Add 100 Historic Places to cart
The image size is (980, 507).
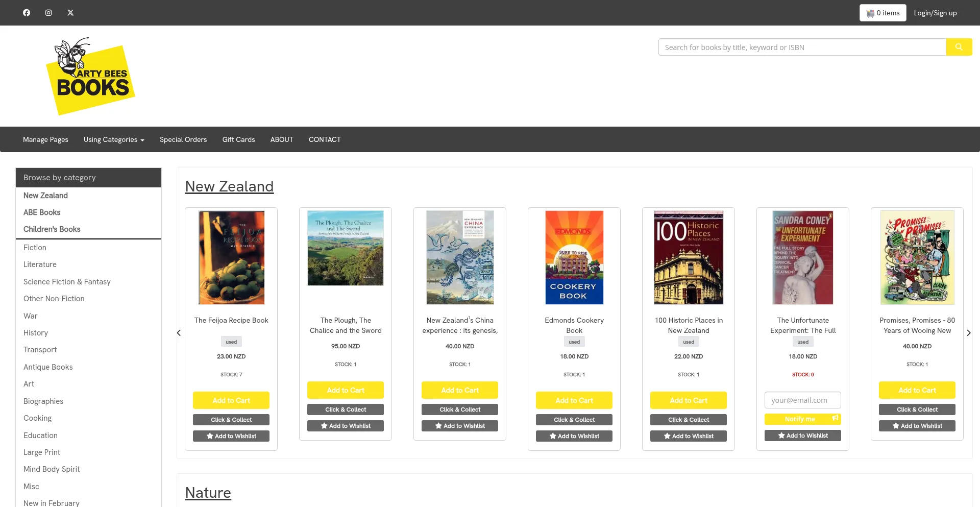click(x=689, y=400)
